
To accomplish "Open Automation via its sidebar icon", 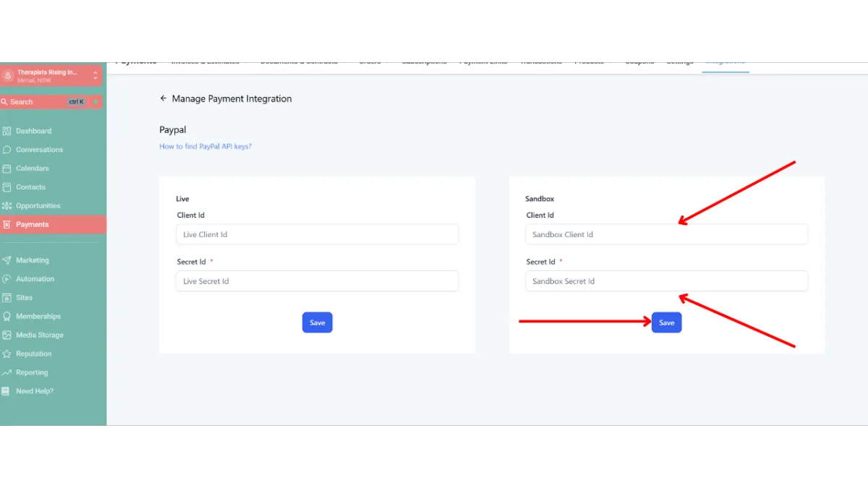I will (7, 279).
